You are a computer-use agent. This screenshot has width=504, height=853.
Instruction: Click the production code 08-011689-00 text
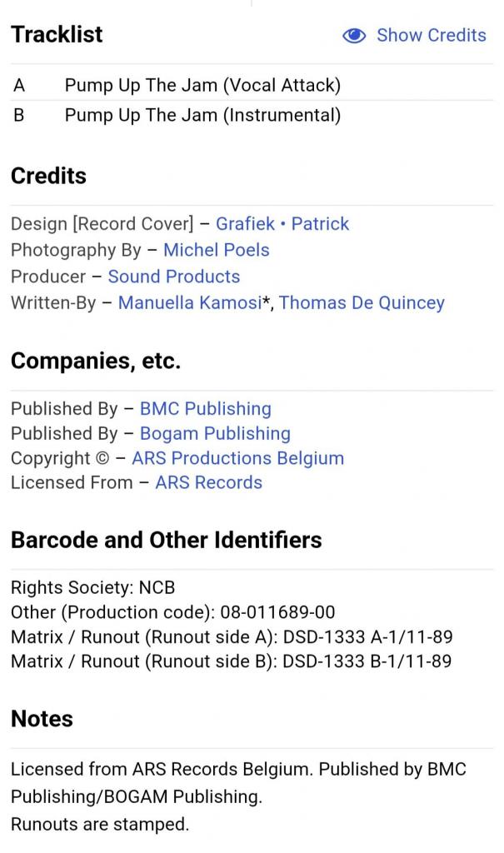tap(277, 613)
